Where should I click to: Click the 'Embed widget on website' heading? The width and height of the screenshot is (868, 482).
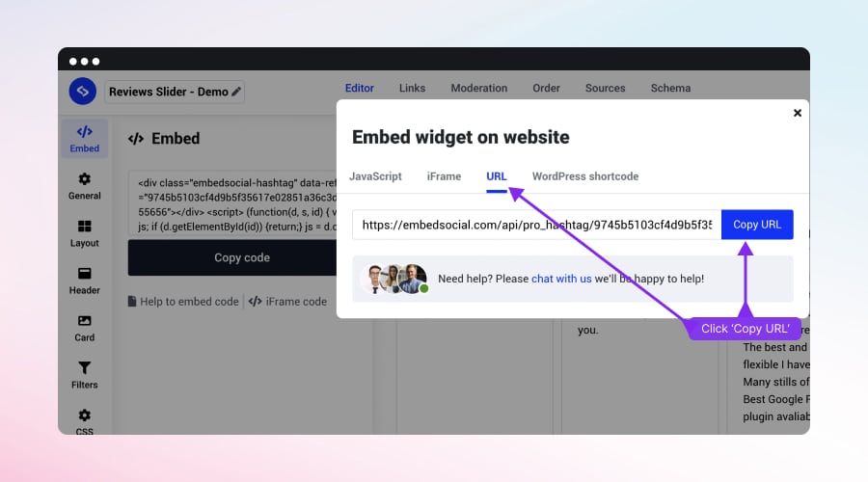[x=461, y=137]
